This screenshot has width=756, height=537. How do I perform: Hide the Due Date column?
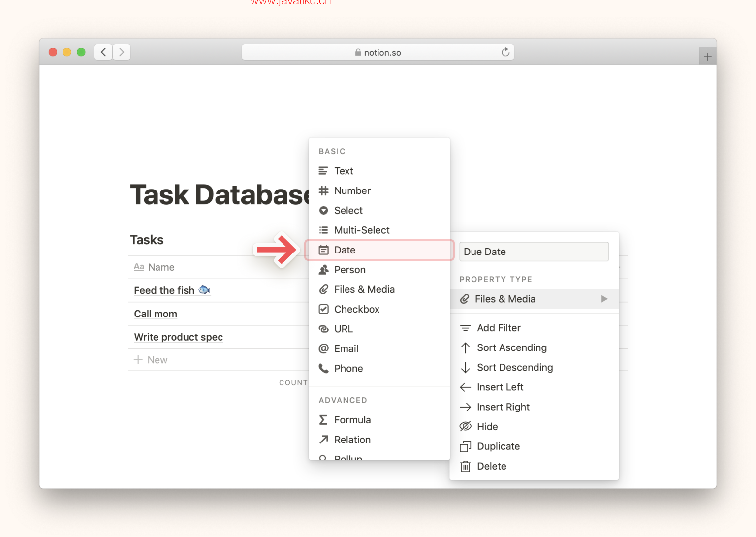pyautogui.click(x=487, y=427)
